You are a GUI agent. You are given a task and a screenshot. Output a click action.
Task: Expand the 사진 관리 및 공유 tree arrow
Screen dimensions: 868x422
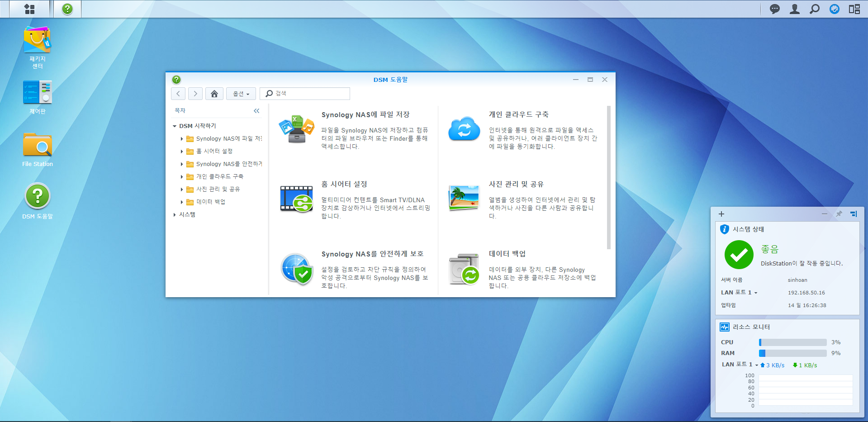(182, 190)
